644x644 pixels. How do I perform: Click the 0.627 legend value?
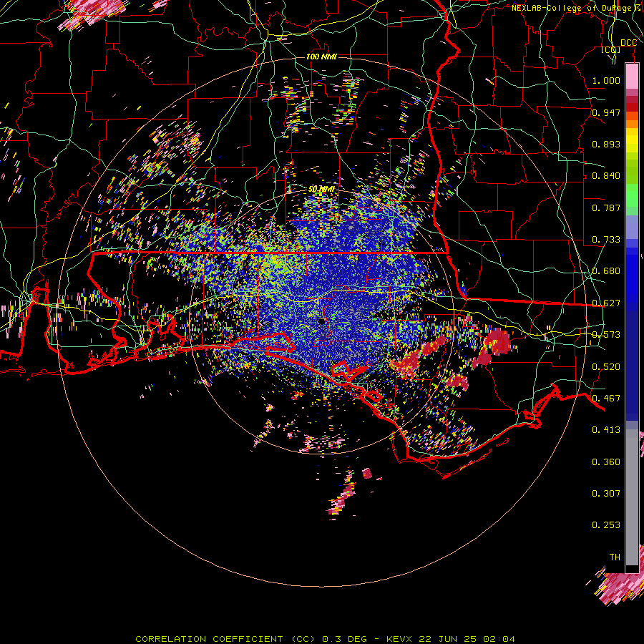coord(606,303)
